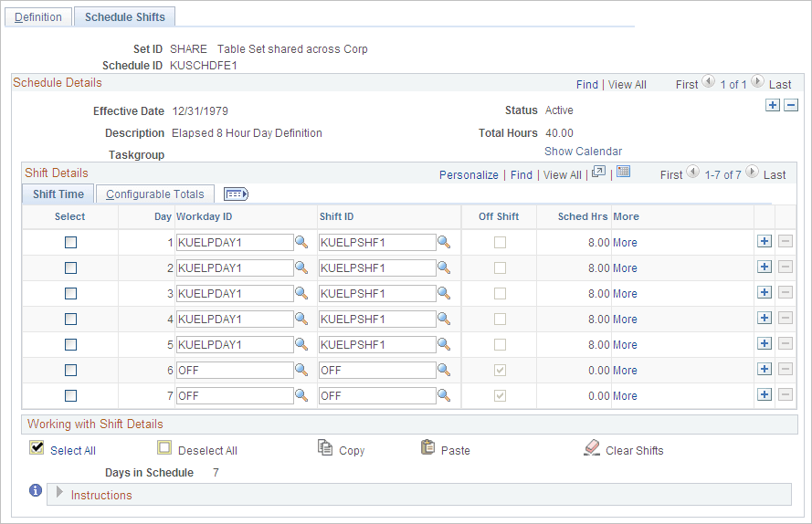Go to previous Shift Details rows arrow
The image size is (812, 524).
tap(693, 172)
